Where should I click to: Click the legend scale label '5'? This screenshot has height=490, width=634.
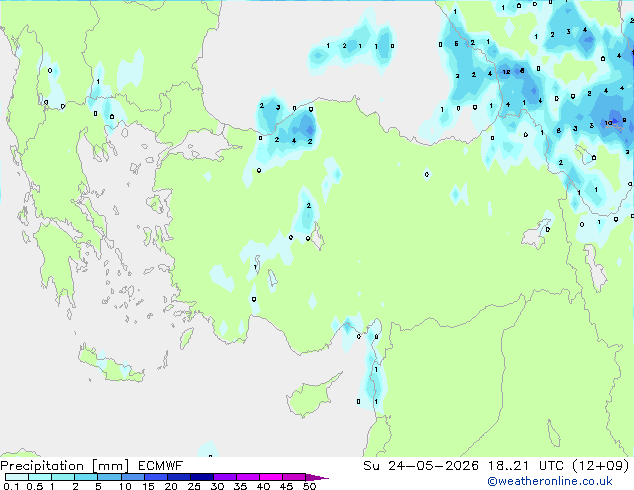(x=98, y=486)
